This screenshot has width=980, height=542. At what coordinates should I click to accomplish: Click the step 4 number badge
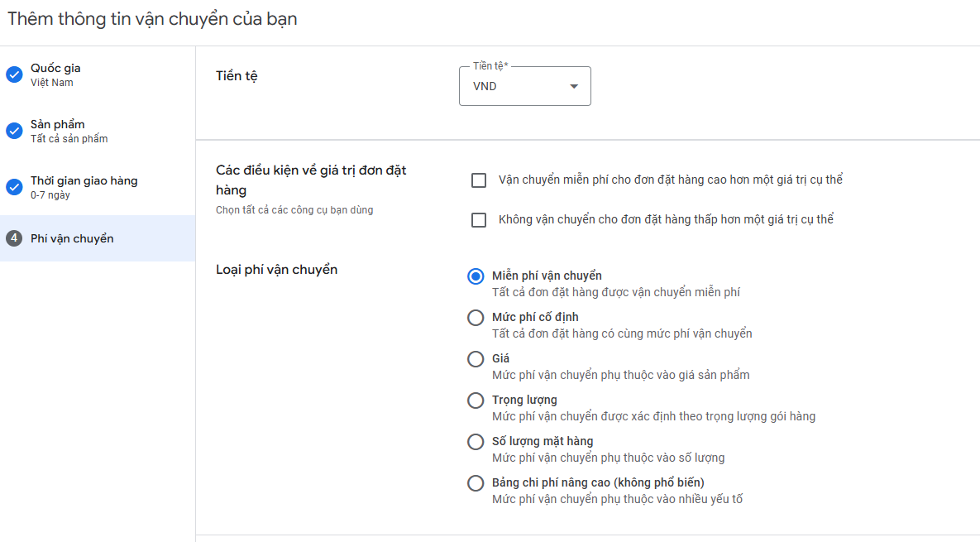tap(14, 238)
